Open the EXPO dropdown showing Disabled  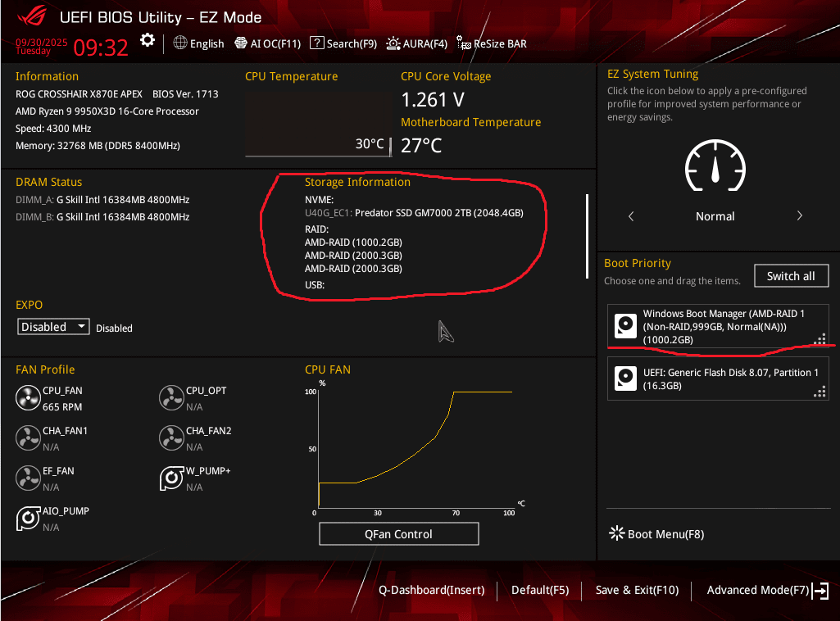[53, 327]
